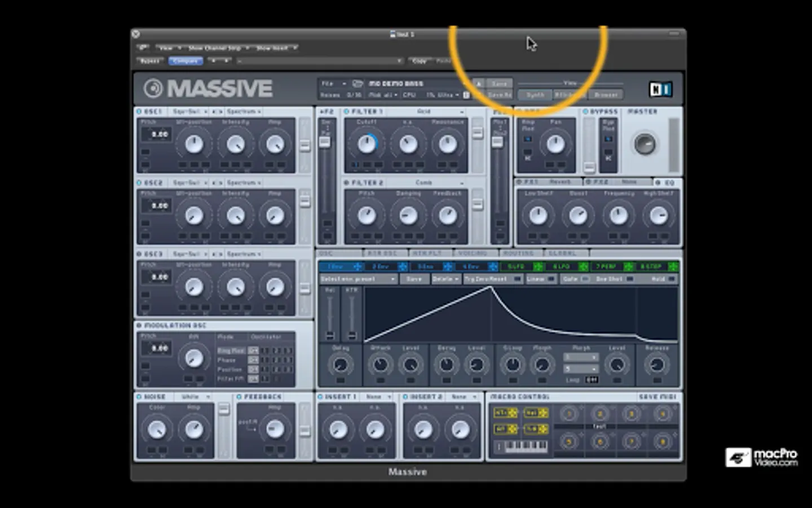Viewport: 812px width, 508px height.
Task: Click the Copy button in plugin header
Action: click(x=420, y=60)
